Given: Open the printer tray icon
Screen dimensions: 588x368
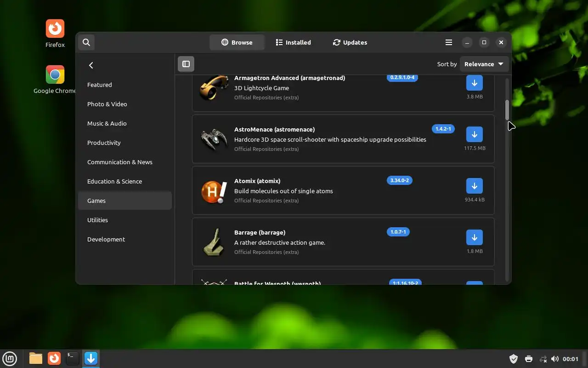Looking at the screenshot, I should (x=529, y=359).
